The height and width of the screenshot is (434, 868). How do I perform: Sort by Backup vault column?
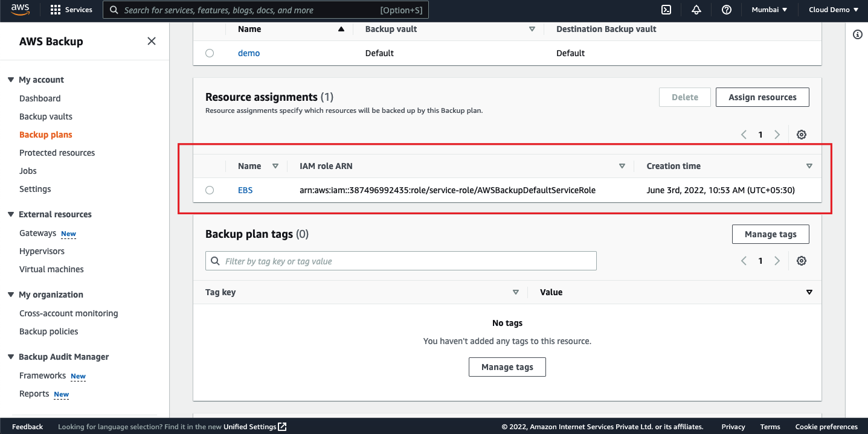pos(532,29)
